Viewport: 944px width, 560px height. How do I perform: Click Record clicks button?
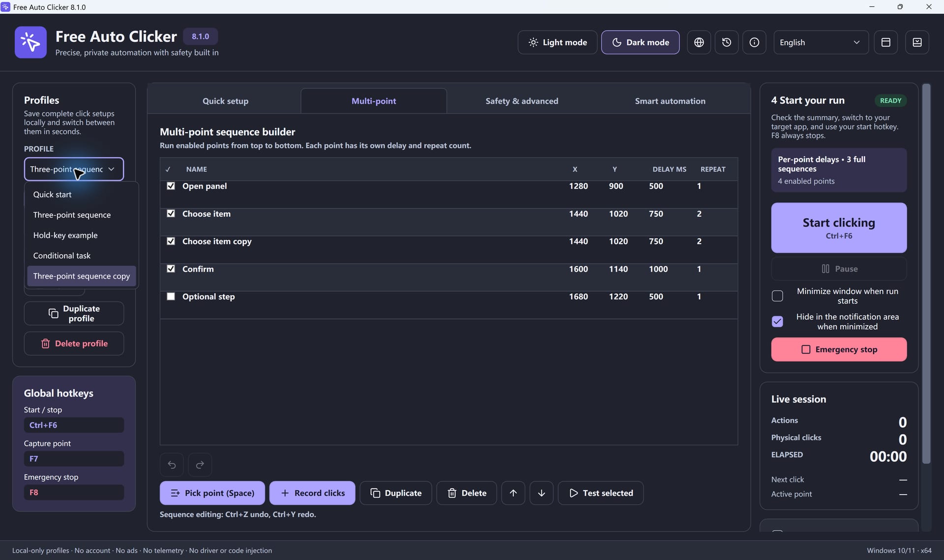coord(312,493)
